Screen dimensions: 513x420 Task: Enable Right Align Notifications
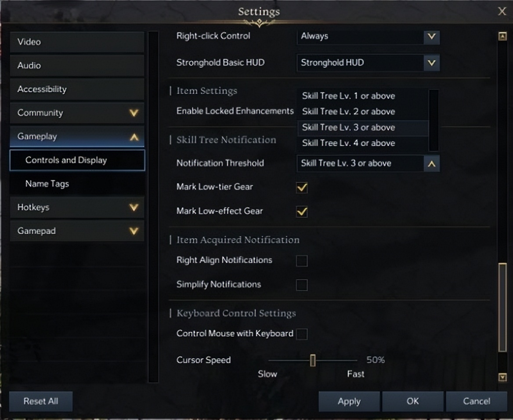(x=302, y=261)
